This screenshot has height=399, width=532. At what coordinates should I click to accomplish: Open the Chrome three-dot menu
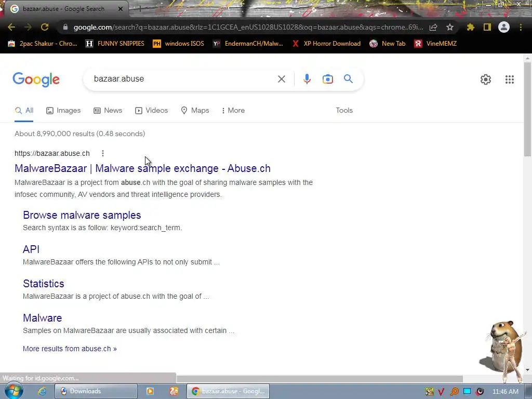(521, 27)
